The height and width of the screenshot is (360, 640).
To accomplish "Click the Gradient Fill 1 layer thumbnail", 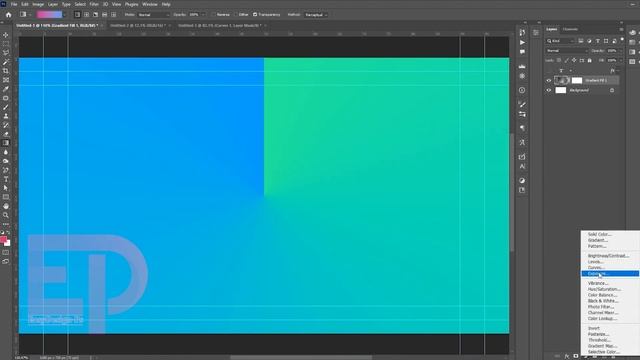I will coord(562,80).
